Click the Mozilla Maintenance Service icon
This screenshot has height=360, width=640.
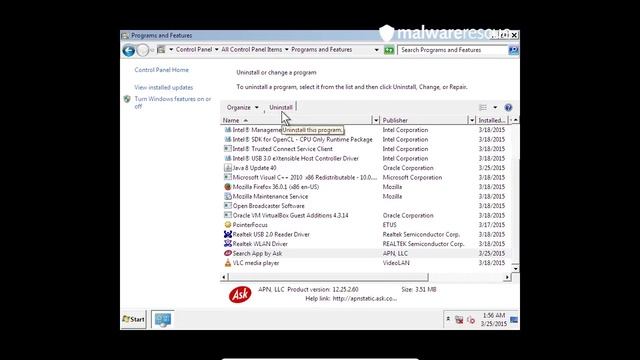pyautogui.click(x=228, y=196)
